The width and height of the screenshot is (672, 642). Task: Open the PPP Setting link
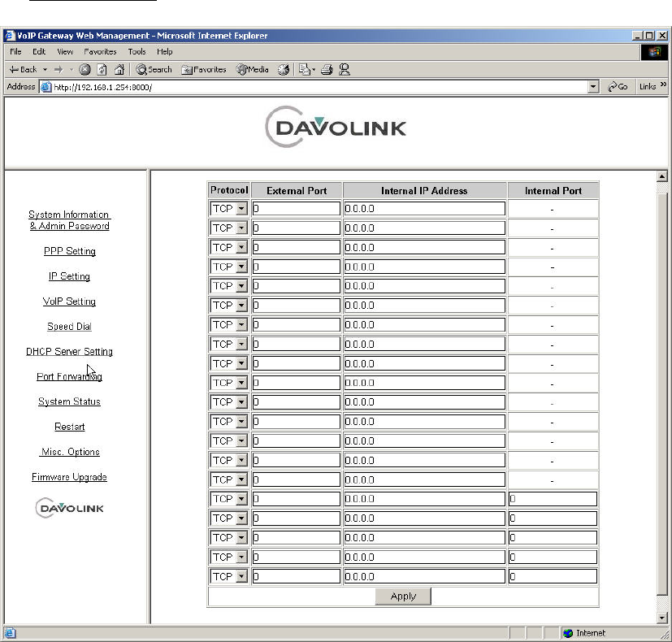pyautogui.click(x=69, y=251)
